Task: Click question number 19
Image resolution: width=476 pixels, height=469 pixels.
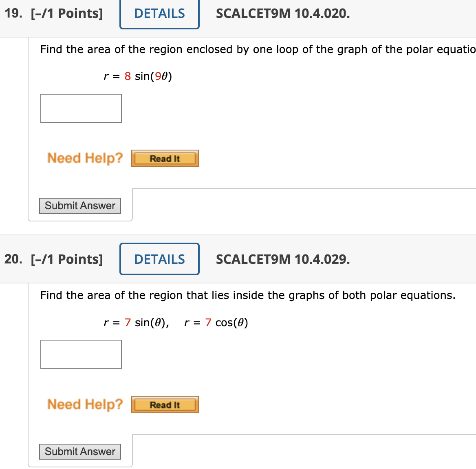Action: click(x=13, y=13)
